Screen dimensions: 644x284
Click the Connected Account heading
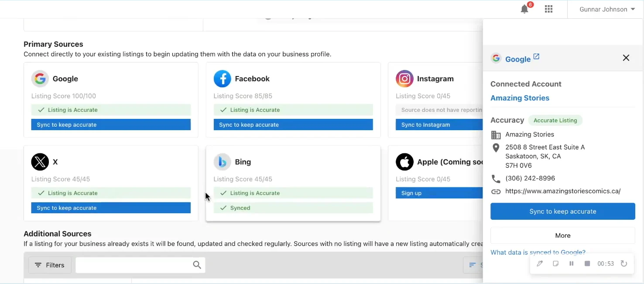coord(526,84)
